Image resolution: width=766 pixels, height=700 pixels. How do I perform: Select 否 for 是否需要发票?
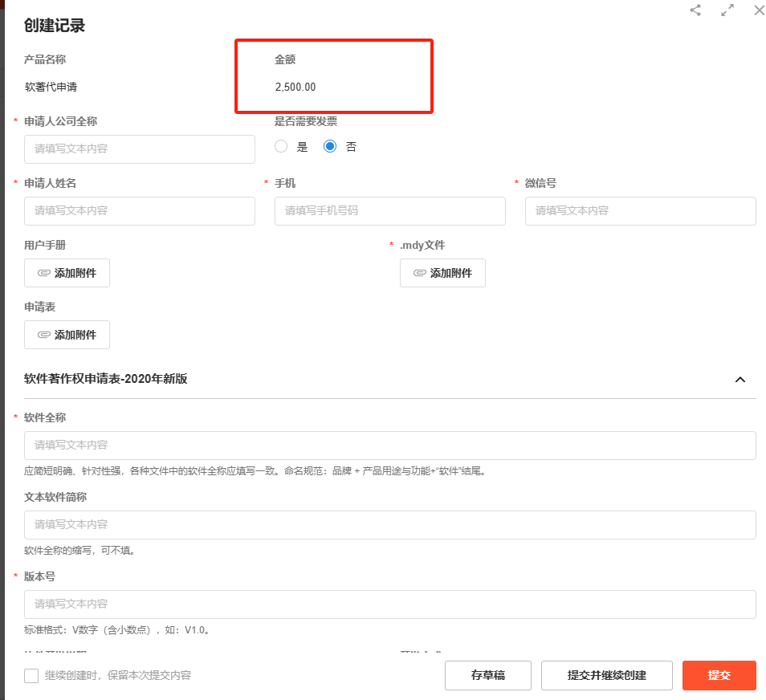click(x=330, y=147)
